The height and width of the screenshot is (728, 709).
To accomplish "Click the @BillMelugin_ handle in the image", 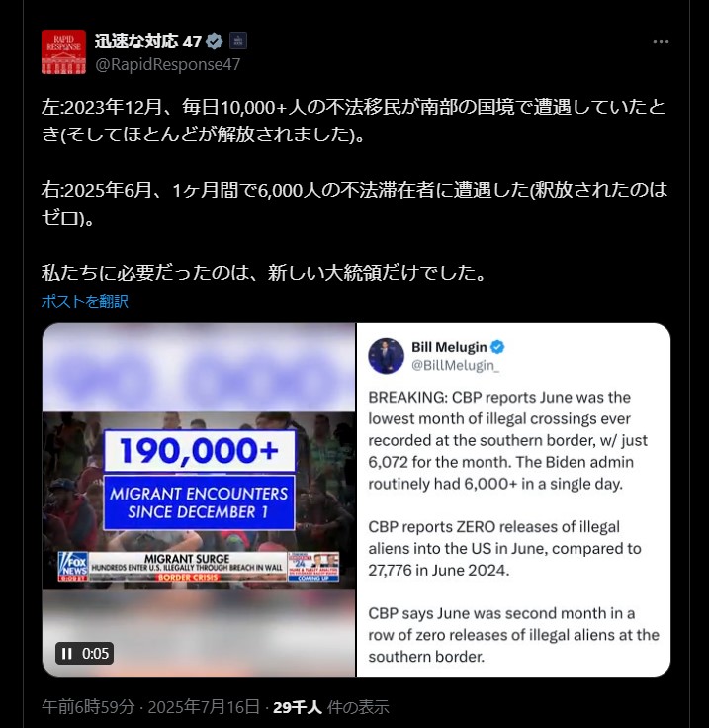I will click(455, 365).
